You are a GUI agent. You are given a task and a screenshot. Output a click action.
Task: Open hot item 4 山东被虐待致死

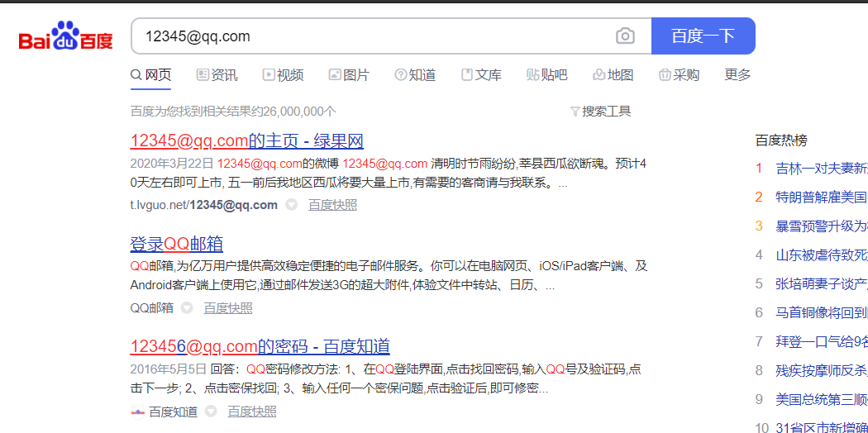click(x=821, y=255)
